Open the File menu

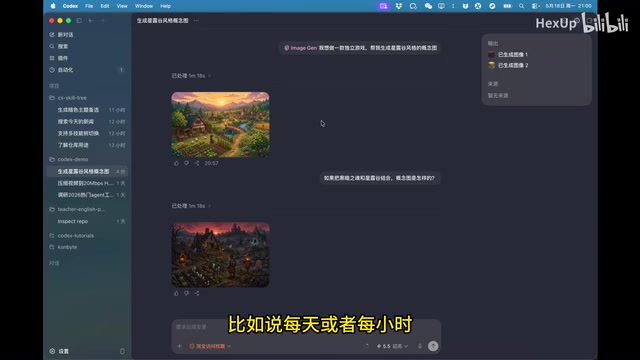[x=89, y=6]
